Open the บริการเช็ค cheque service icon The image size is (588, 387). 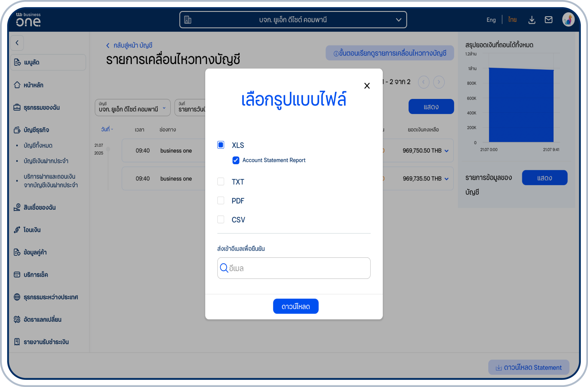click(x=16, y=274)
